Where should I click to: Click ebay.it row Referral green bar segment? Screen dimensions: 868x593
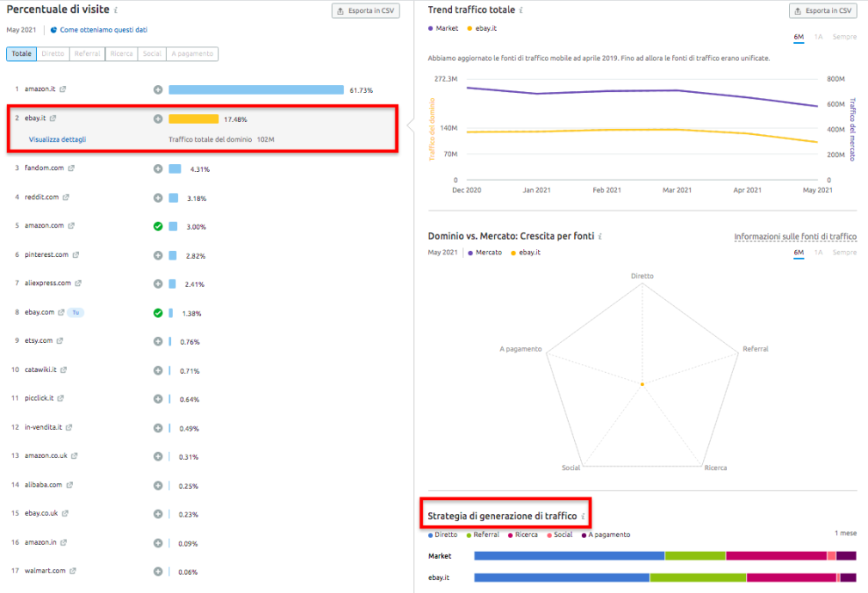(x=698, y=578)
